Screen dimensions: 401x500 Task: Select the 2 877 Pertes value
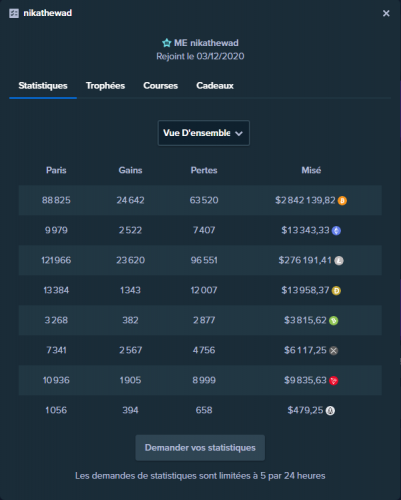pyautogui.click(x=204, y=320)
